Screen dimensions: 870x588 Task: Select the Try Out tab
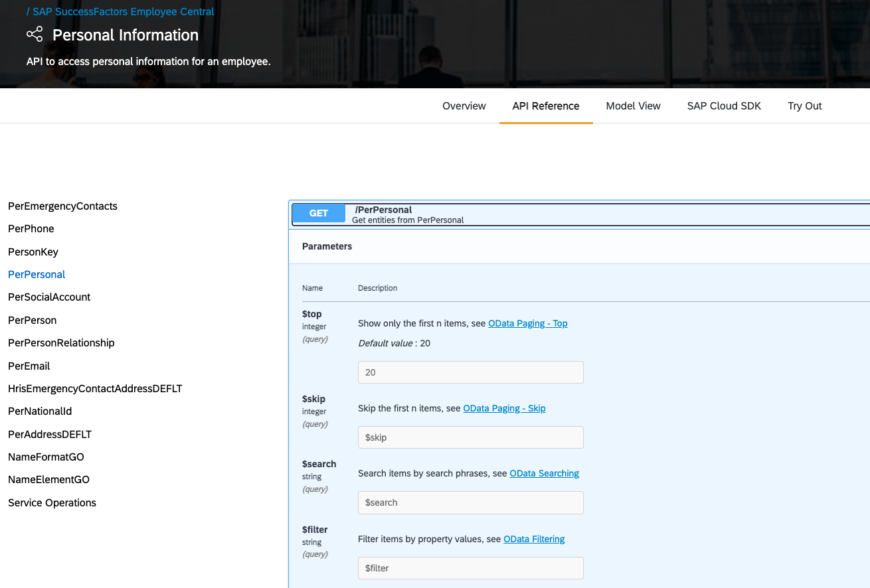[x=804, y=106]
